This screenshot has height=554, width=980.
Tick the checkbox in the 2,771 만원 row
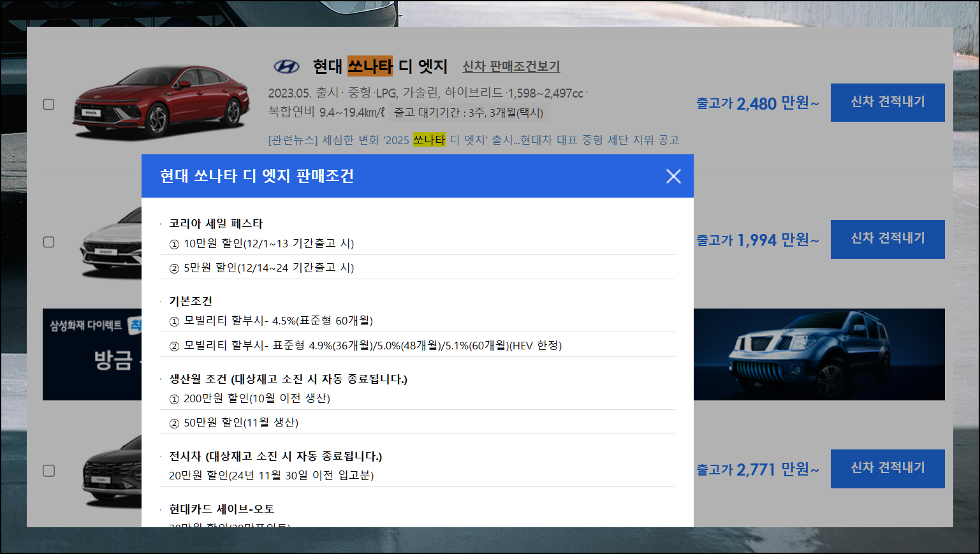48,470
